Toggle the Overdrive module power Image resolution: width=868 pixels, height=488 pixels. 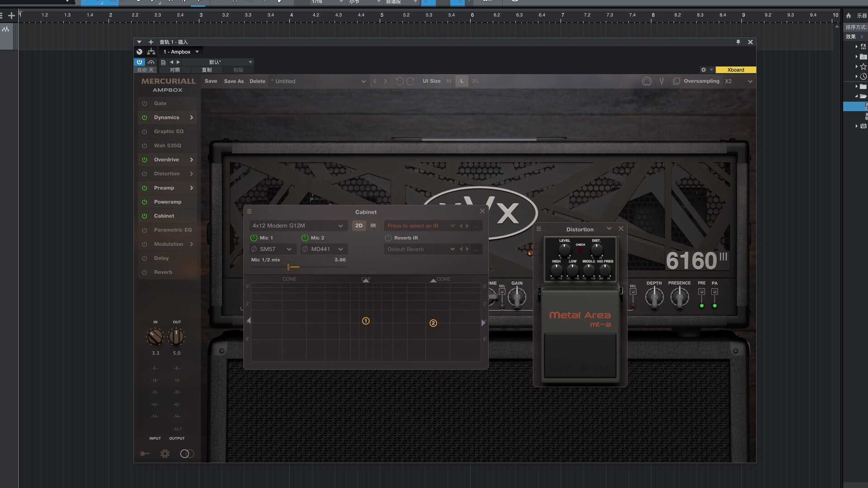coord(145,160)
